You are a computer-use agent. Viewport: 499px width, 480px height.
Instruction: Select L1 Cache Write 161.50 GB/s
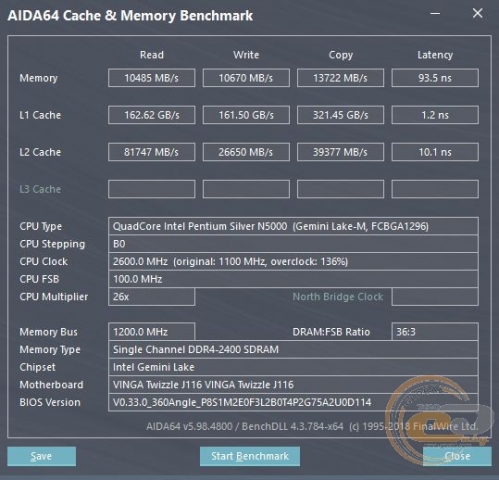[246, 115]
